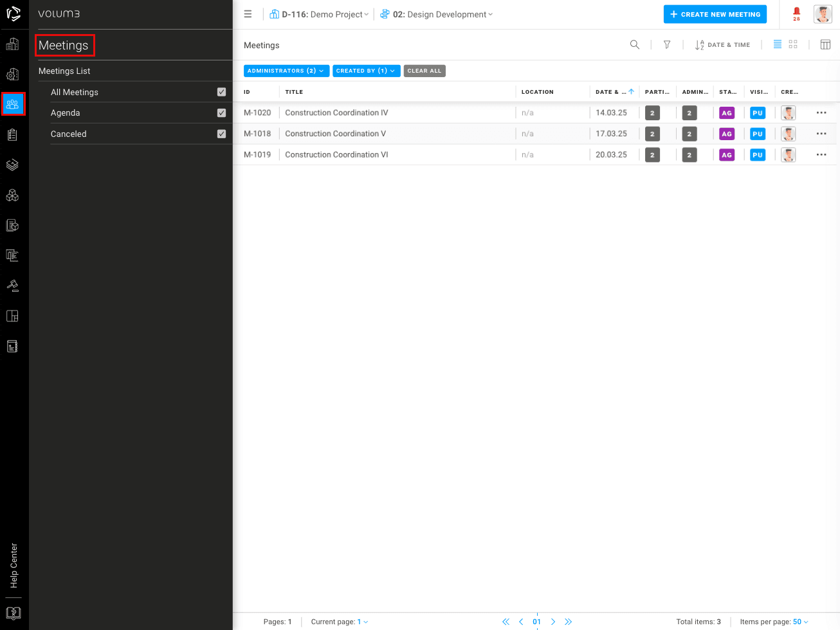Viewport: 840px width, 630px height.
Task: Open the Created By (1) filter dropdown
Action: [x=366, y=71]
